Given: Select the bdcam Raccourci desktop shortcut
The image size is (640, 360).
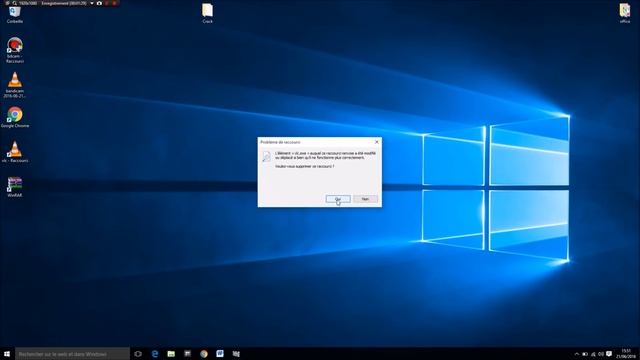Looking at the screenshot, I should [15, 50].
